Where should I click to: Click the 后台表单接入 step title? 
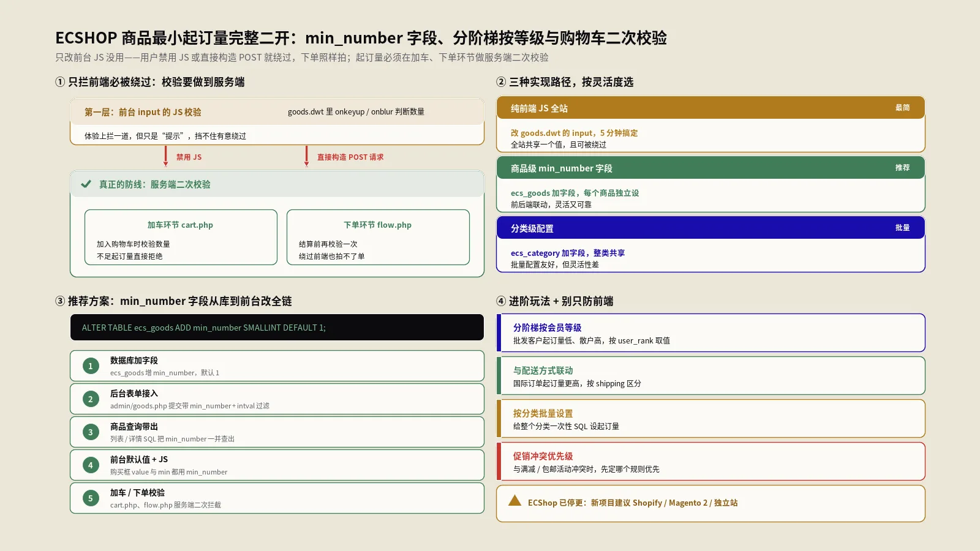coord(134,394)
